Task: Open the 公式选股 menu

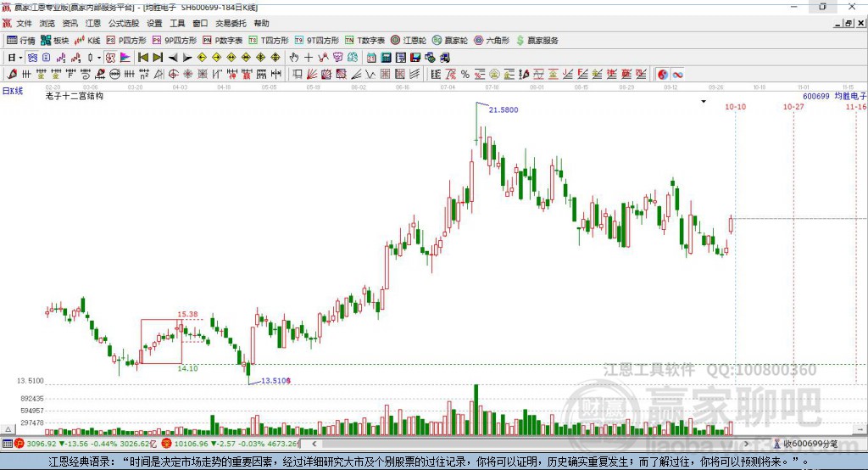Action: point(124,23)
